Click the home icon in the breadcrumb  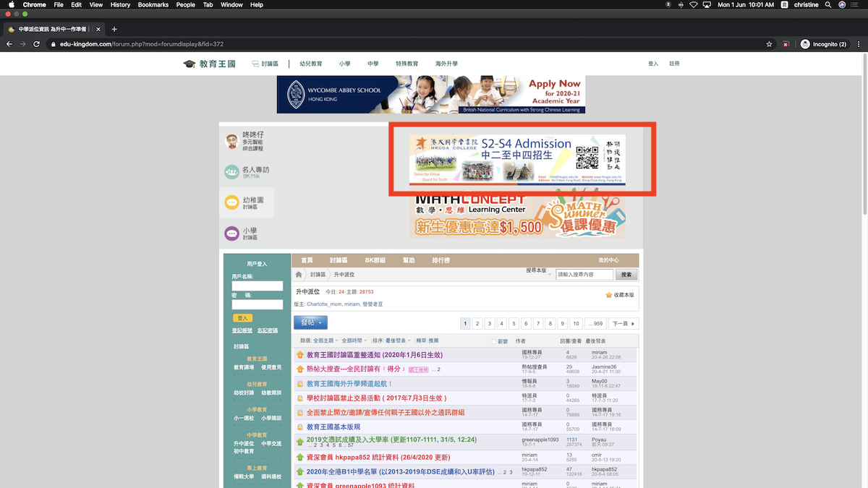tap(299, 275)
